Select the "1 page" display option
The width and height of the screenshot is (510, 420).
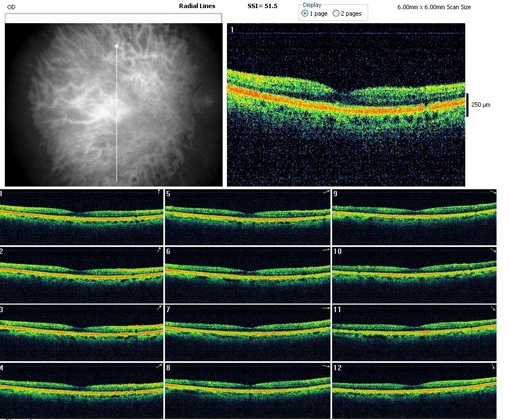click(305, 13)
